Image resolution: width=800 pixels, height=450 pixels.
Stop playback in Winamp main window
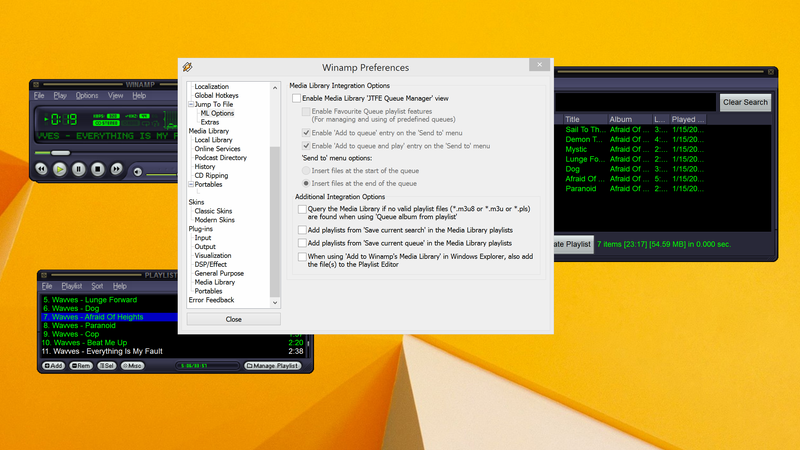(97, 169)
